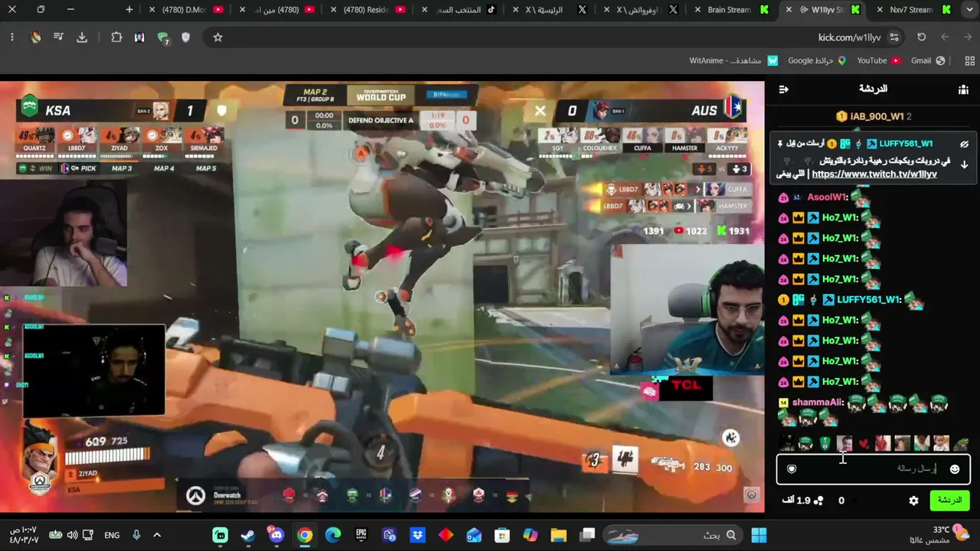Show hidden system tray icons

[157, 535]
